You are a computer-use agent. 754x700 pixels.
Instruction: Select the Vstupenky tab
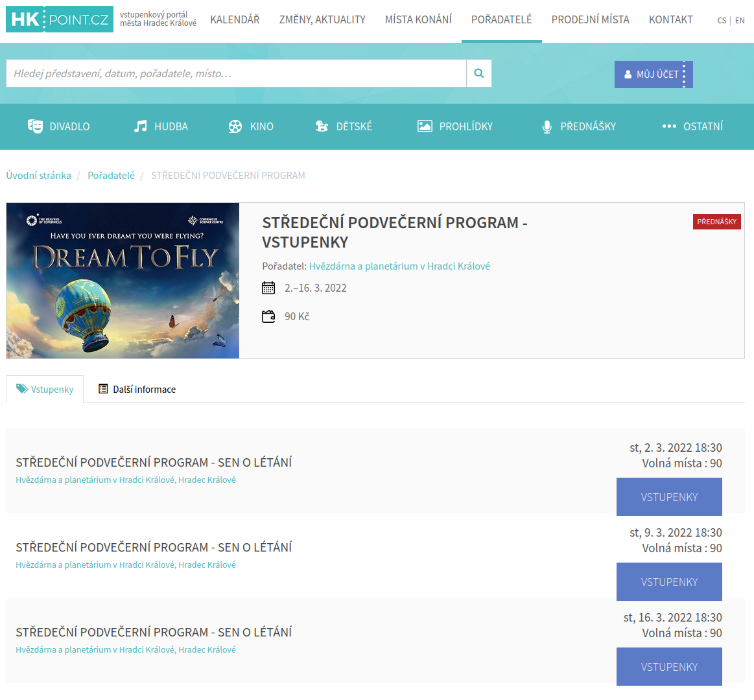(45, 389)
